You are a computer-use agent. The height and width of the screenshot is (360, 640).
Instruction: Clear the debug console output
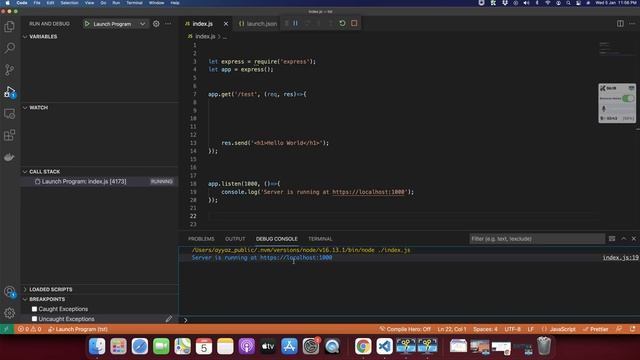[x=612, y=239]
